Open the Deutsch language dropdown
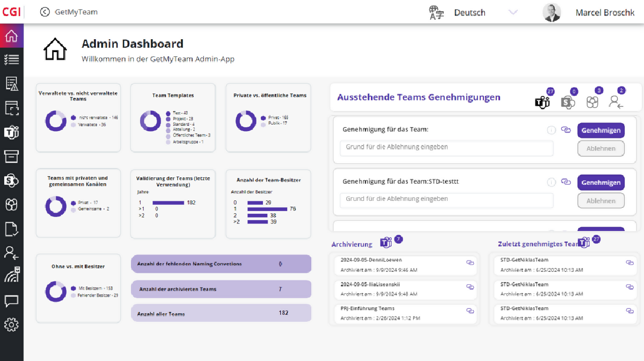This screenshot has width=644, height=361. coord(513,12)
